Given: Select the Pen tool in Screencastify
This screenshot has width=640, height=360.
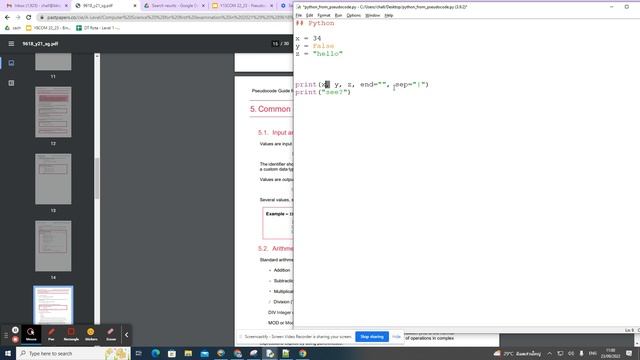Looking at the screenshot, I should point(51,334).
